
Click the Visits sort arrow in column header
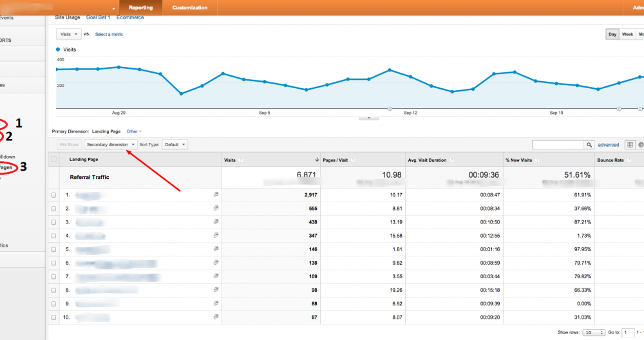[x=316, y=160]
